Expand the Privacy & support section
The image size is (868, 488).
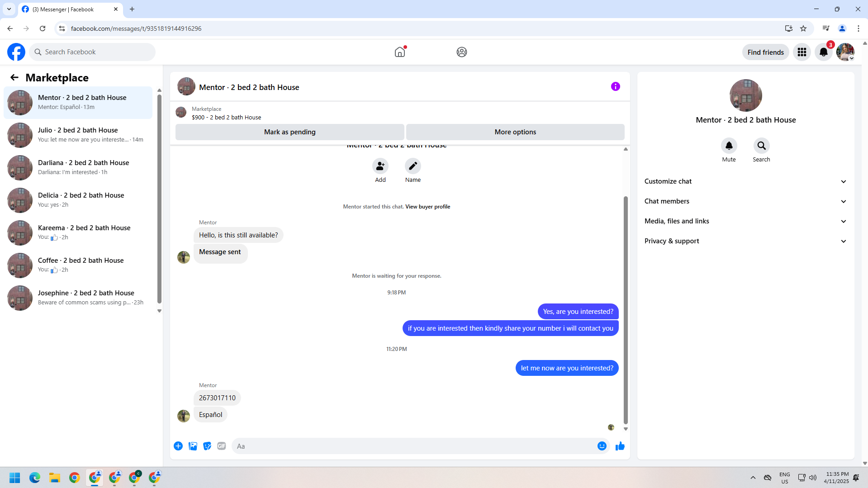click(746, 241)
